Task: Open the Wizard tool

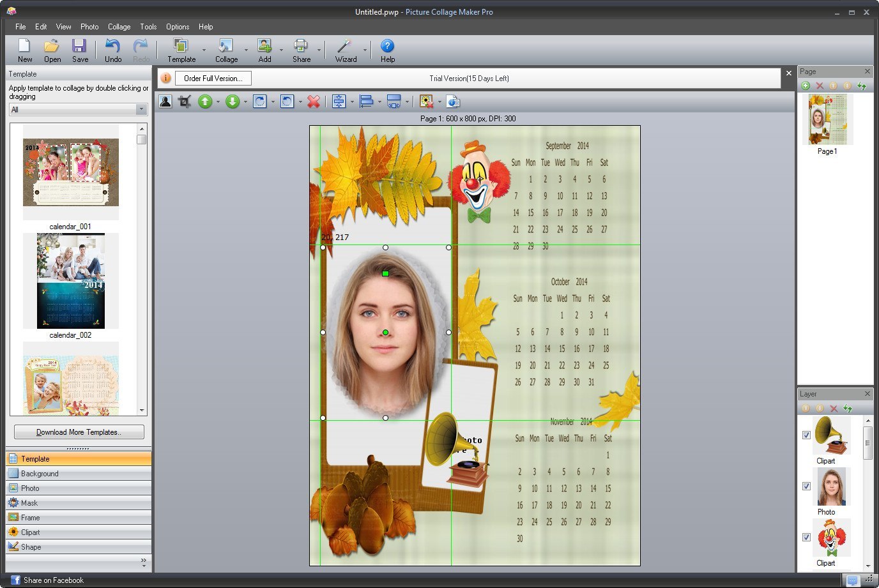Action: click(345, 50)
